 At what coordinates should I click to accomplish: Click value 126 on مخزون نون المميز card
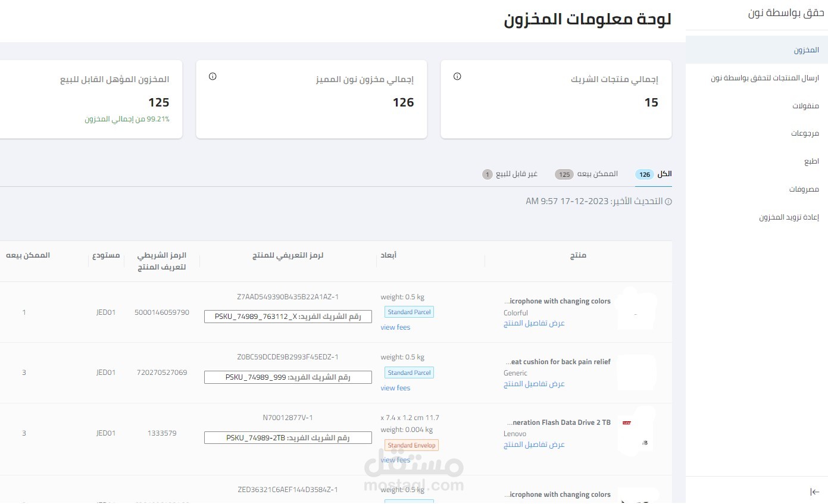tap(403, 102)
